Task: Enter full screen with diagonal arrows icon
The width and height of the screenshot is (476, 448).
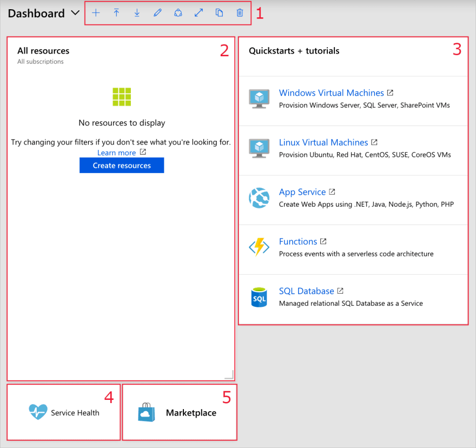Action: (199, 13)
